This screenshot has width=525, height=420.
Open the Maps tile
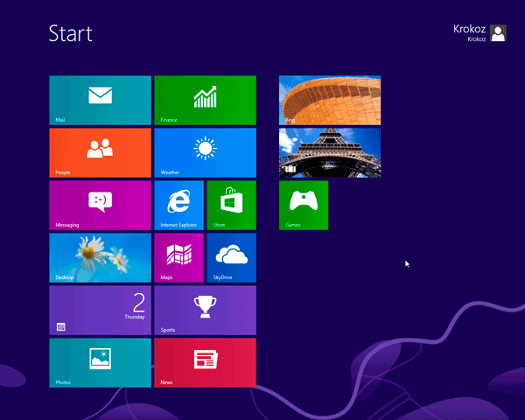(x=178, y=258)
